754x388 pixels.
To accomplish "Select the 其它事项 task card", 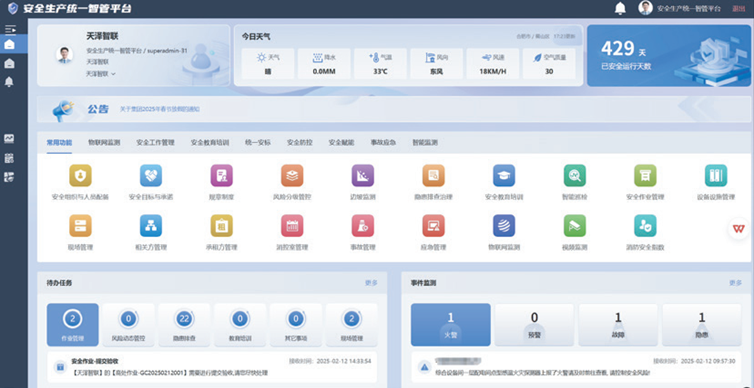I will pos(296,325).
